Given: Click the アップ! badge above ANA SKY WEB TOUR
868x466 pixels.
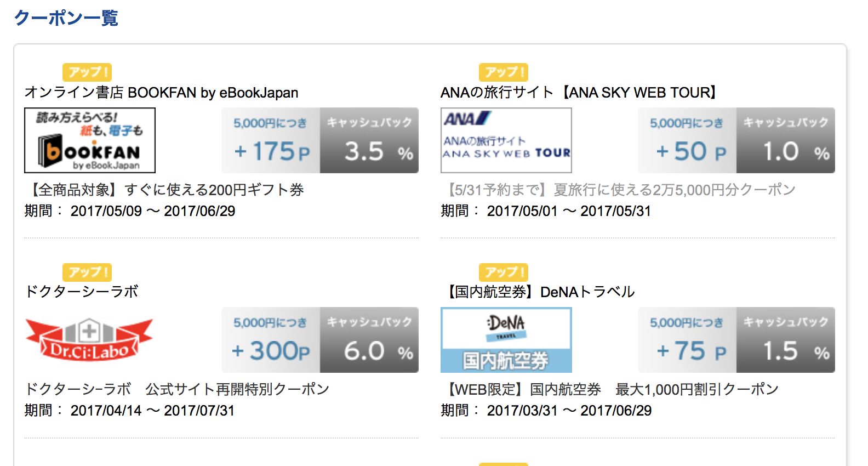Looking at the screenshot, I should [x=504, y=72].
